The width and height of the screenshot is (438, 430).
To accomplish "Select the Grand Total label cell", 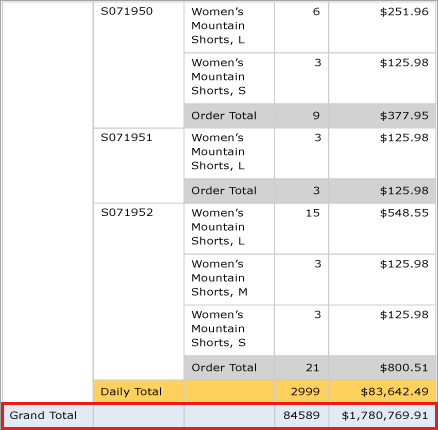I will (48, 415).
